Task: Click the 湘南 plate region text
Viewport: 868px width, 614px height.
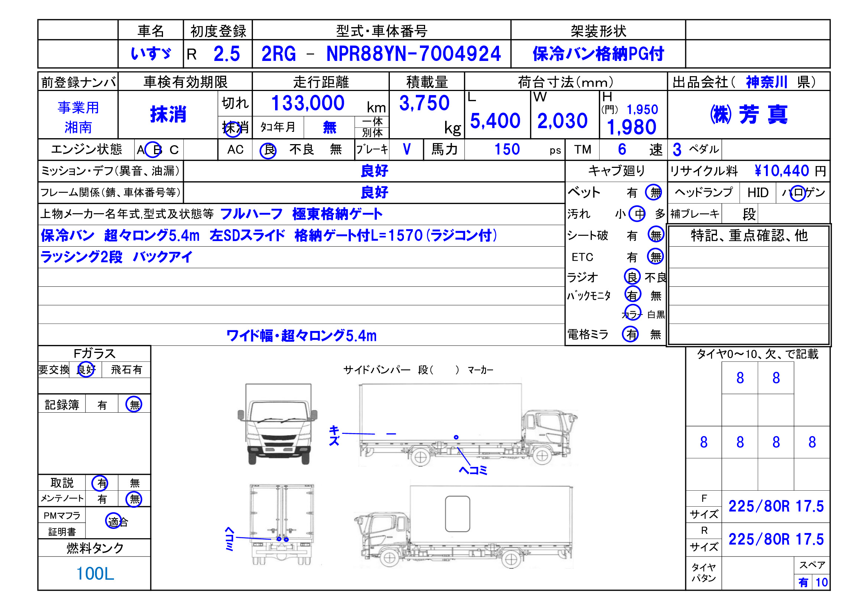Action: pos(78,127)
